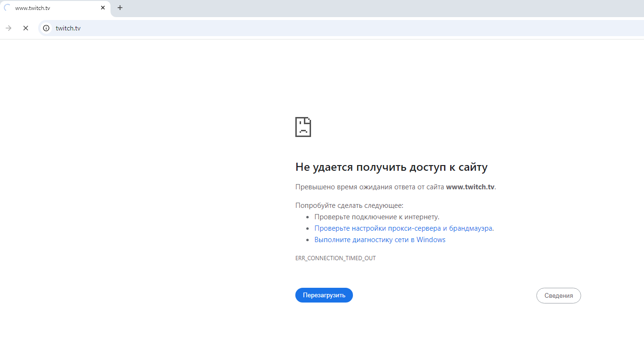Click the Перезагрузить reload button
This screenshot has width=644, height=352.
point(324,295)
